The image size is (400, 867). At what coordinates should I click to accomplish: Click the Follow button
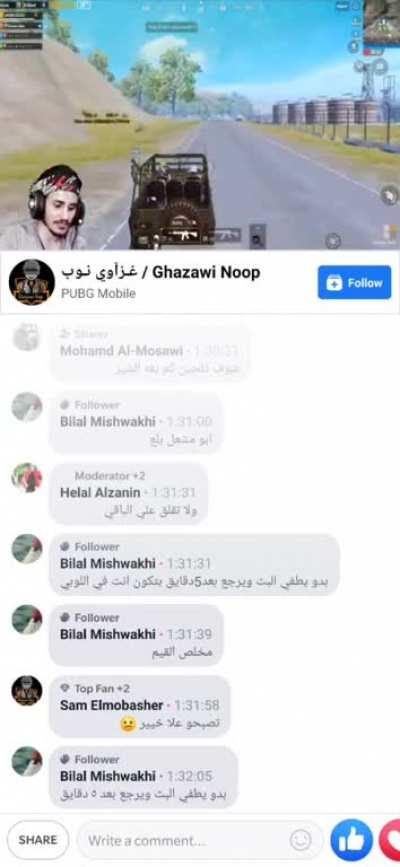tap(355, 283)
